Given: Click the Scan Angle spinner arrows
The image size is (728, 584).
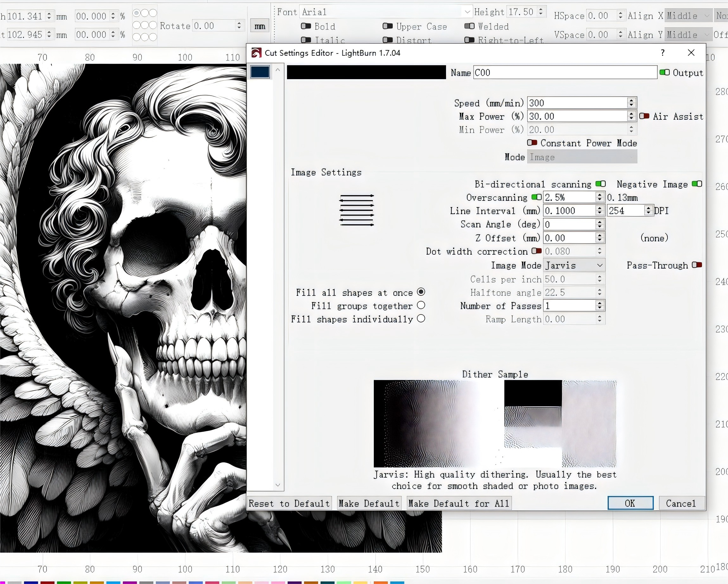Looking at the screenshot, I should [x=600, y=224].
